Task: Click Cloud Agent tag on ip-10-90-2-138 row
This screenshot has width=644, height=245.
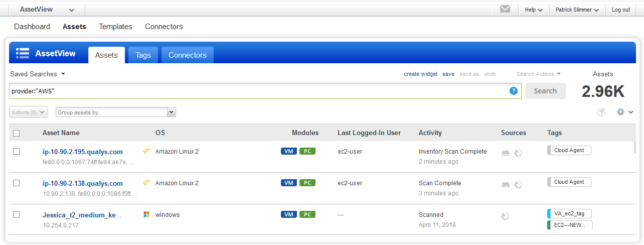Action: tap(569, 182)
